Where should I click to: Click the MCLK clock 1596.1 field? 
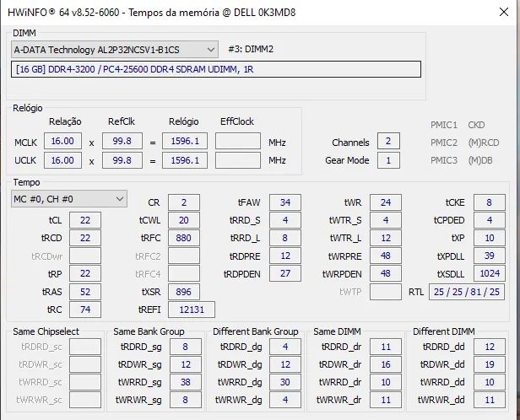click(185, 141)
